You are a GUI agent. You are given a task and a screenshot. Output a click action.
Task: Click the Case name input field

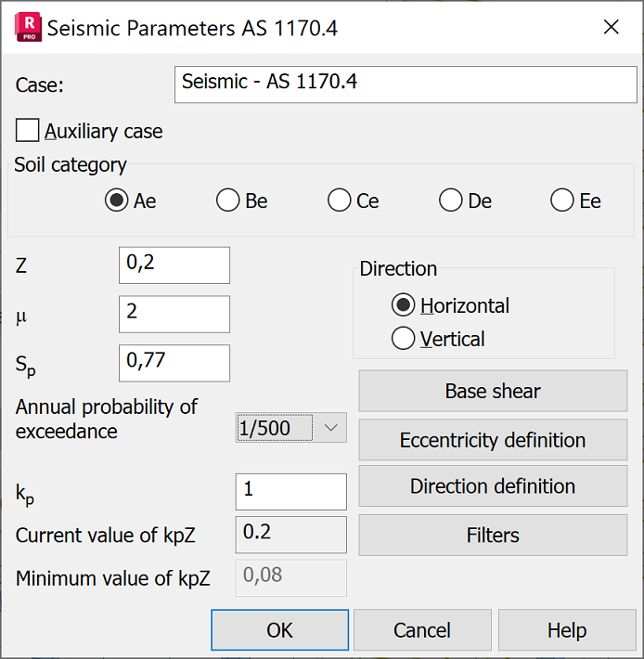pos(406,84)
